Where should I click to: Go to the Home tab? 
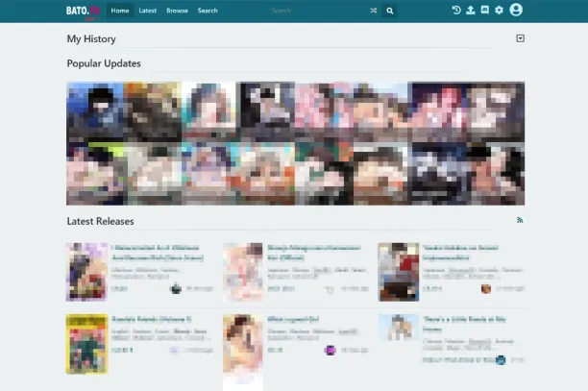click(119, 11)
